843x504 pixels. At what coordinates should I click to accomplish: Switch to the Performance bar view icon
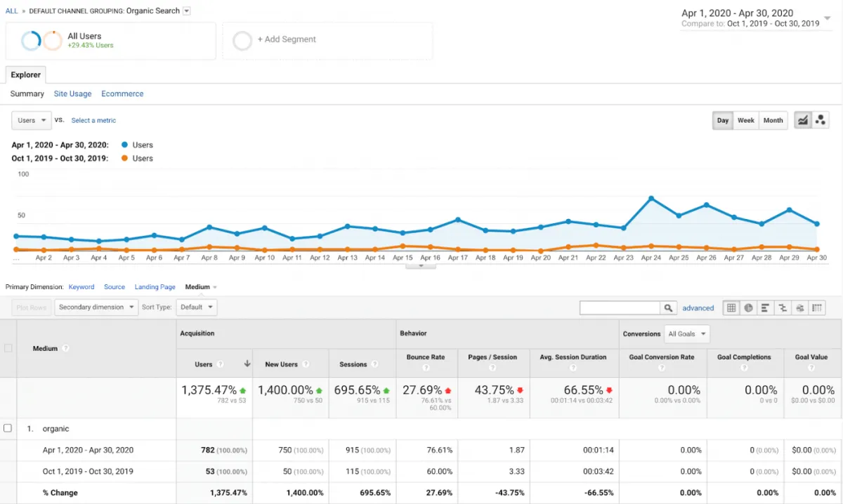[x=765, y=307]
